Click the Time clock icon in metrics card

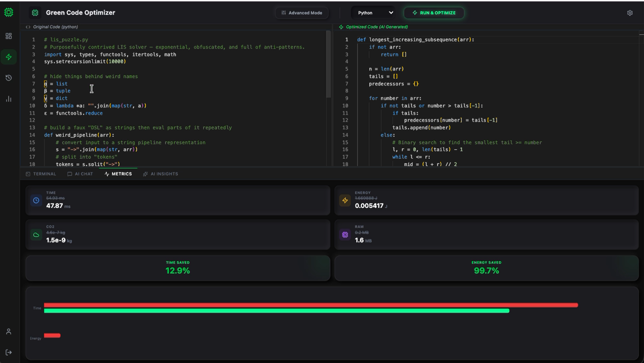point(36,200)
